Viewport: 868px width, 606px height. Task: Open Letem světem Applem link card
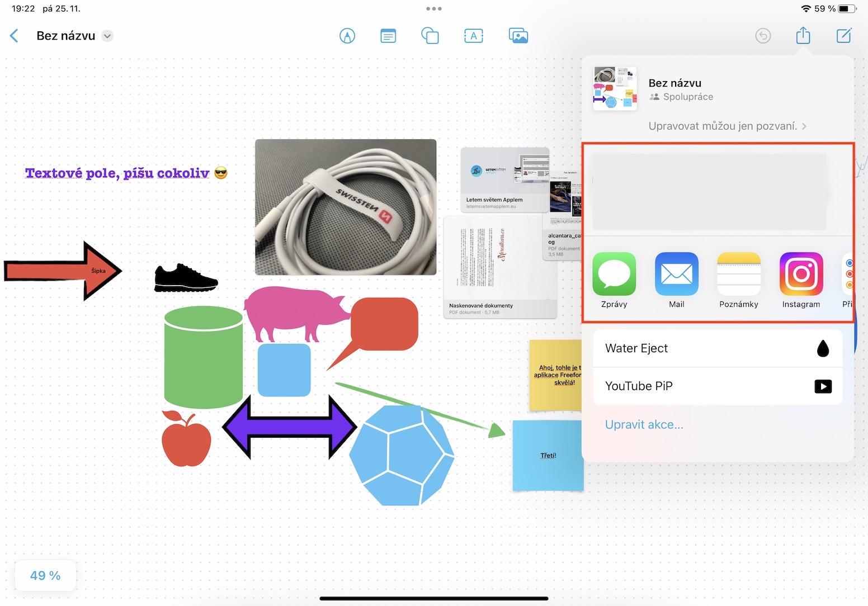coord(504,180)
